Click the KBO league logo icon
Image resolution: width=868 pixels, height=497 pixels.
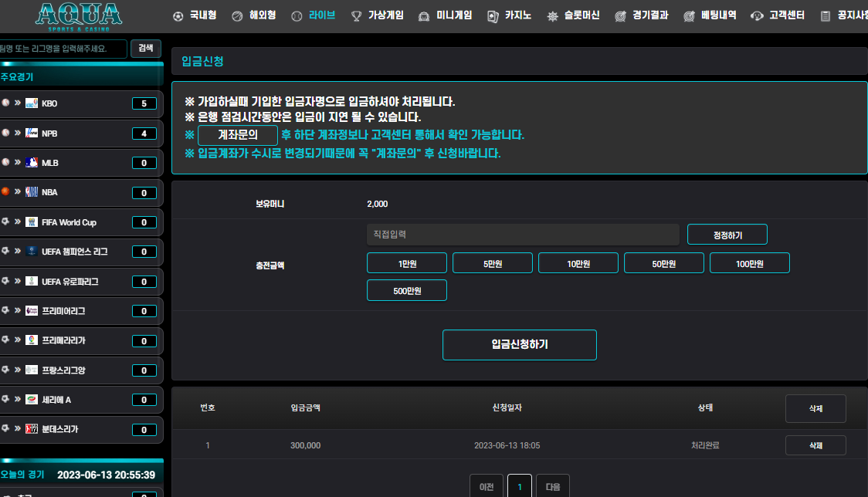(x=32, y=103)
